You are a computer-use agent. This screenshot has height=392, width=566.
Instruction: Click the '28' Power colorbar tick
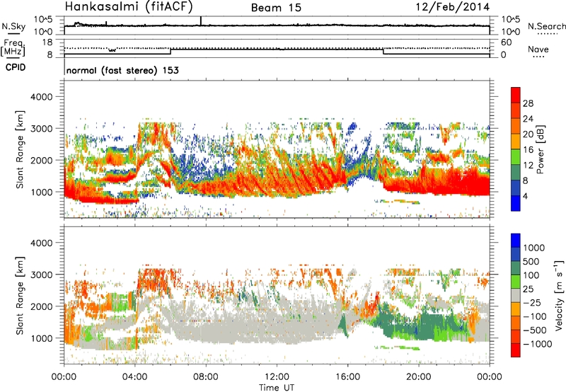[x=528, y=103]
